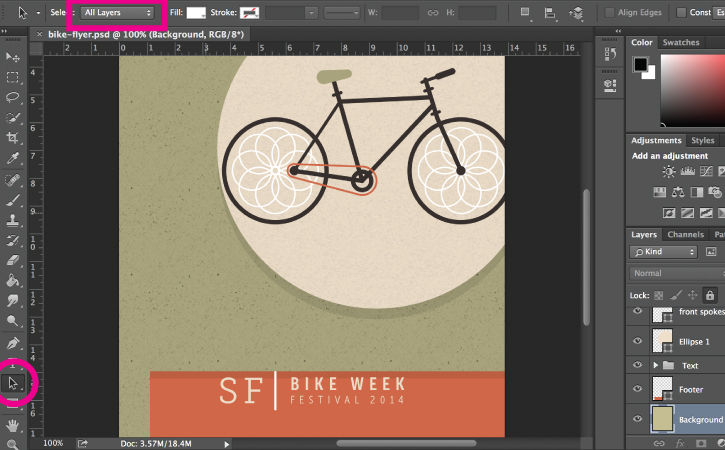Toggle visibility of Footer layer
725x450 pixels.
638,388
